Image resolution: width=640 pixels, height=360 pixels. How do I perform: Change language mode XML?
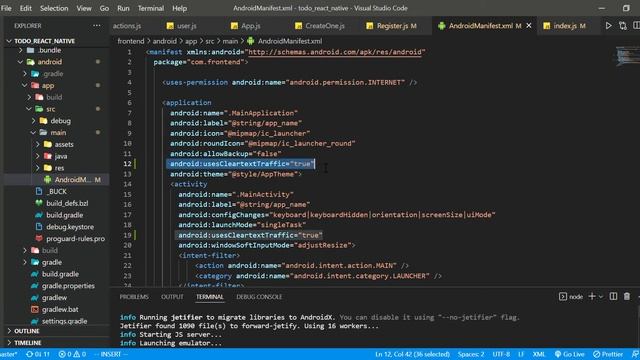click(x=538, y=354)
